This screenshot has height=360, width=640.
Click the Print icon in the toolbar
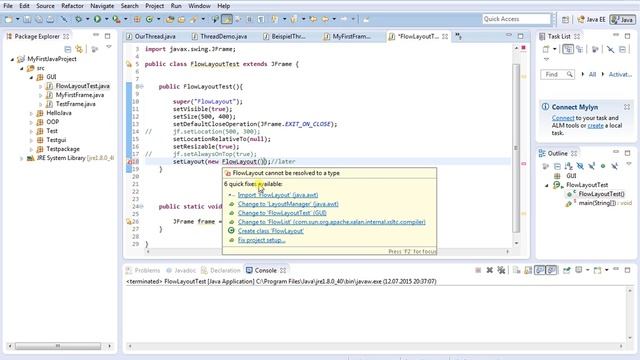click(x=50, y=19)
